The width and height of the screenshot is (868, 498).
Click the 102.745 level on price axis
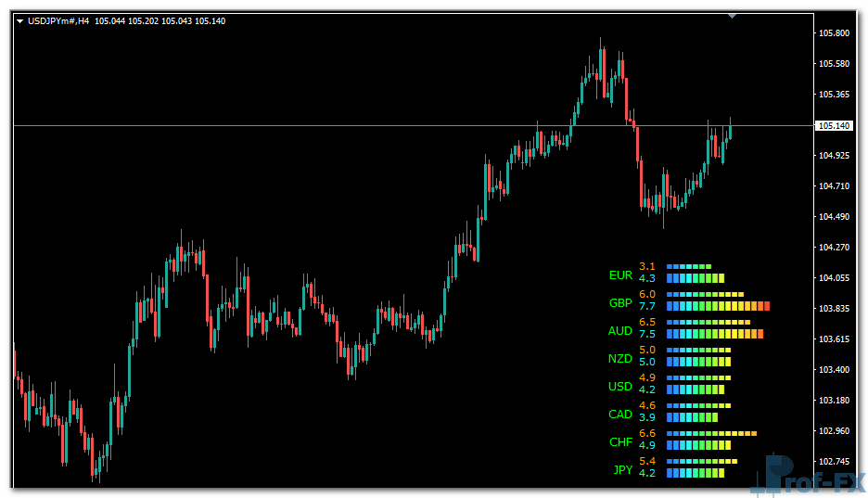pyautogui.click(x=835, y=462)
